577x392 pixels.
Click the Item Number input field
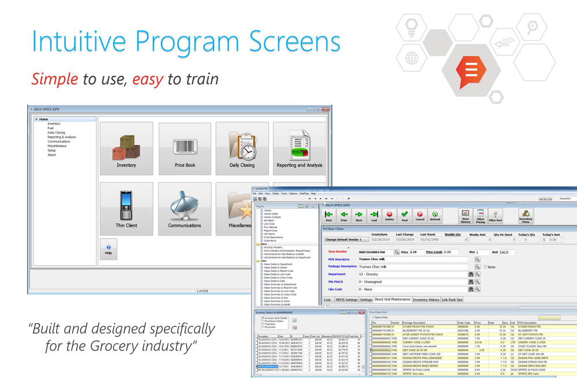click(376, 252)
